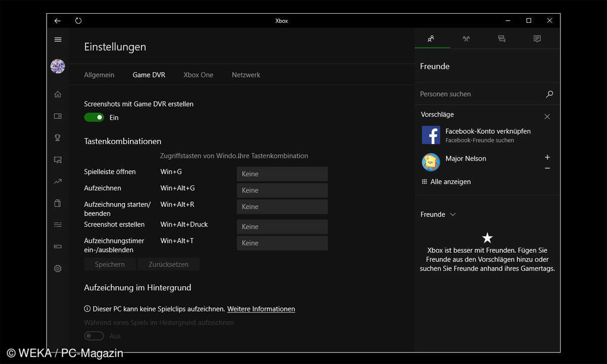Open Connect console icon in sidebar
Screen dimensions: 607x364
58,247
